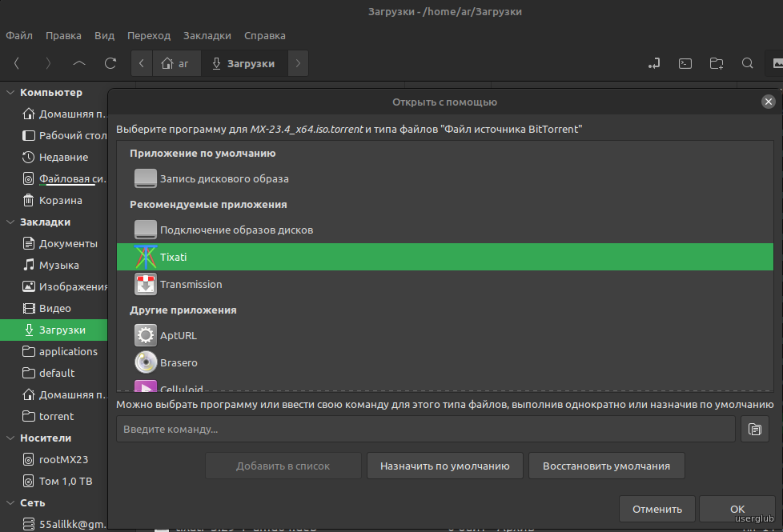The width and height of the screenshot is (783, 532).
Task: Select the Загрузки breadcrumb in path bar
Action: (x=243, y=63)
